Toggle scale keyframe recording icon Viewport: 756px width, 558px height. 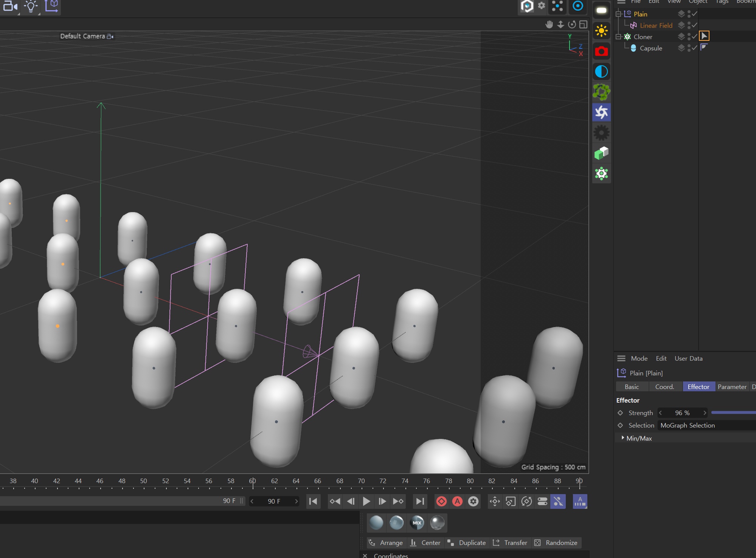[x=511, y=501]
